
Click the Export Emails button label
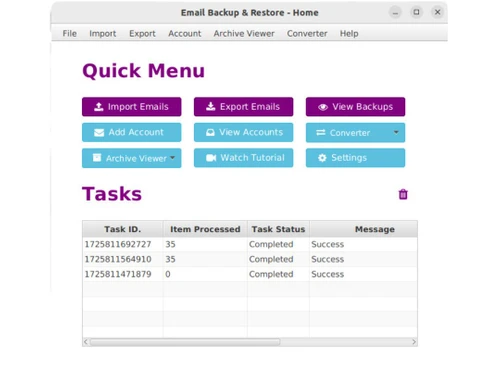tap(250, 107)
